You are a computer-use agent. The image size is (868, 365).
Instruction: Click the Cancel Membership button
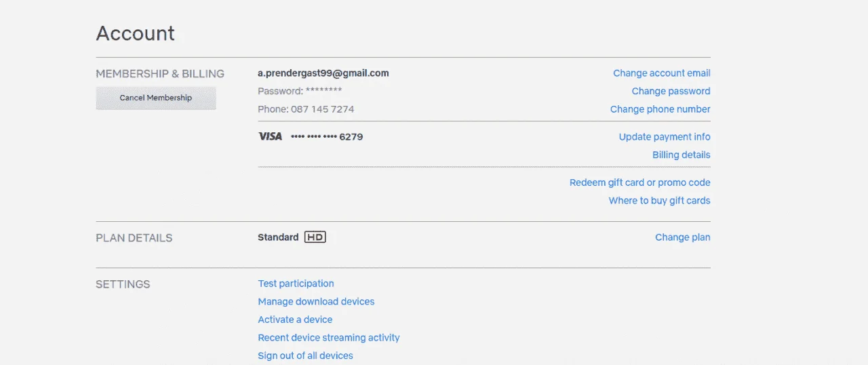click(156, 98)
